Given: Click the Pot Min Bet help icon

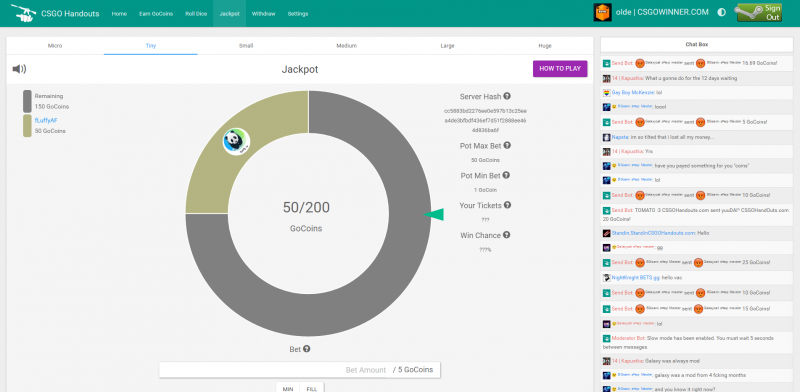Looking at the screenshot, I should coord(506,175).
